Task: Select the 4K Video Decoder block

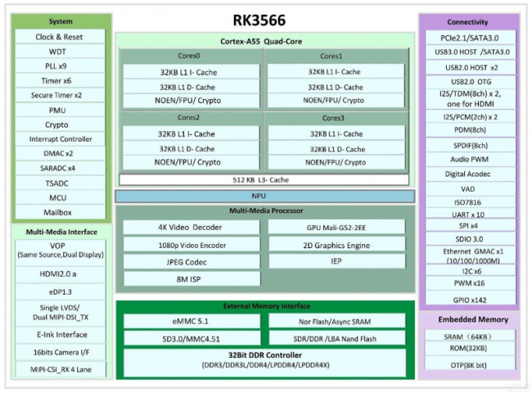Action: [x=191, y=228]
